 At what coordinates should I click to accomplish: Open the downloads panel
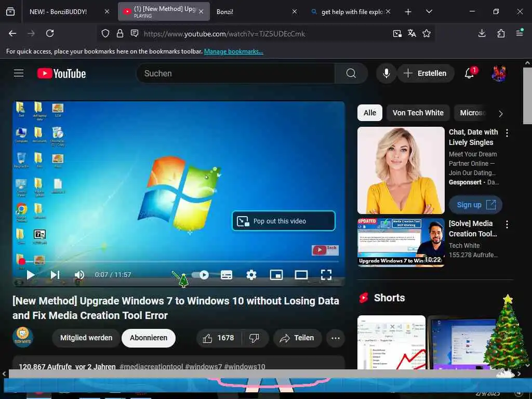tap(482, 33)
